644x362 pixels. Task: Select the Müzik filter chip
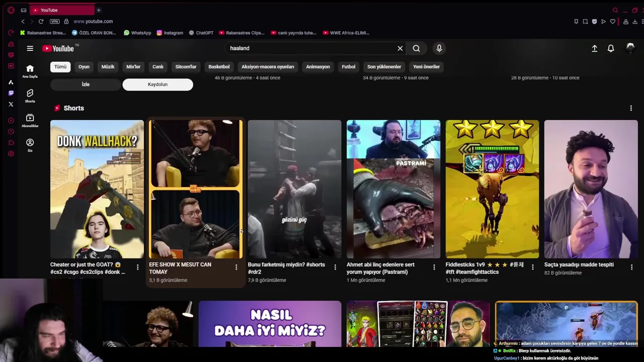[x=108, y=67]
